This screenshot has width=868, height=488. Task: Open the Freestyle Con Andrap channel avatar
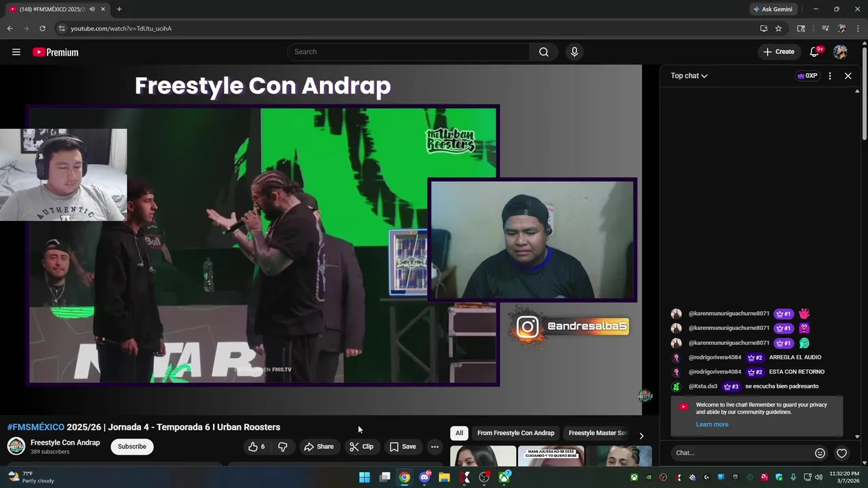coord(16,446)
